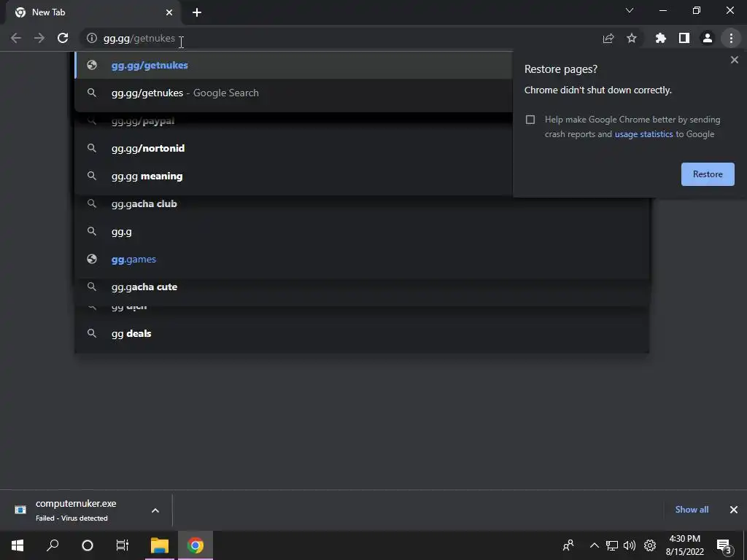Click the back navigation arrow
The height and width of the screenshot is (560, 747).
16,38
